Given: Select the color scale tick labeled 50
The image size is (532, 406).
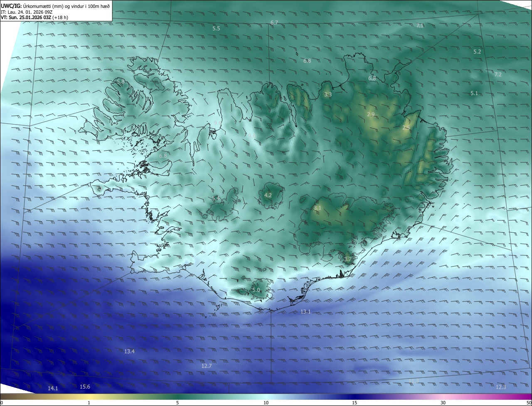Looking at the screenshot, I should (529, 403).
